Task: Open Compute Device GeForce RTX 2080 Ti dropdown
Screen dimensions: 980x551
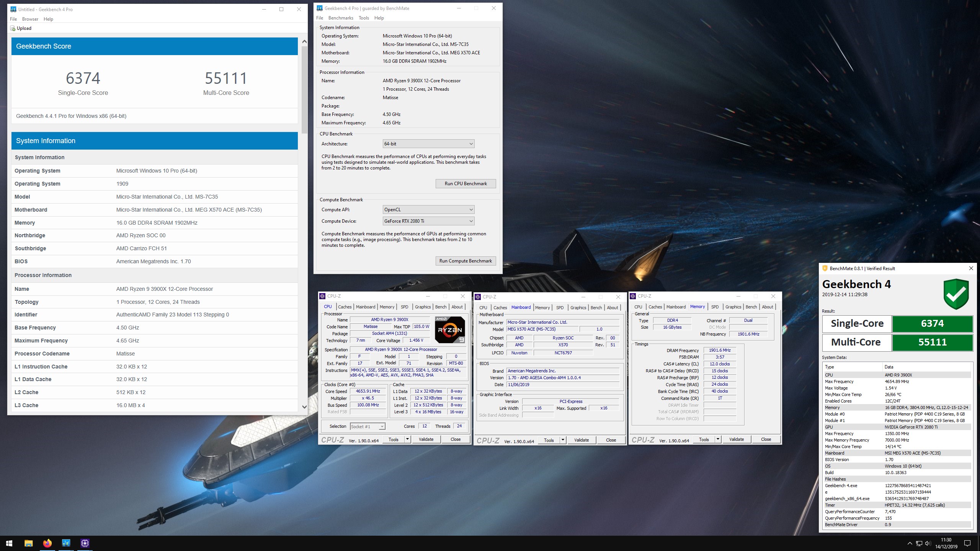Action: pyautogui.click(x=429, y=221)
